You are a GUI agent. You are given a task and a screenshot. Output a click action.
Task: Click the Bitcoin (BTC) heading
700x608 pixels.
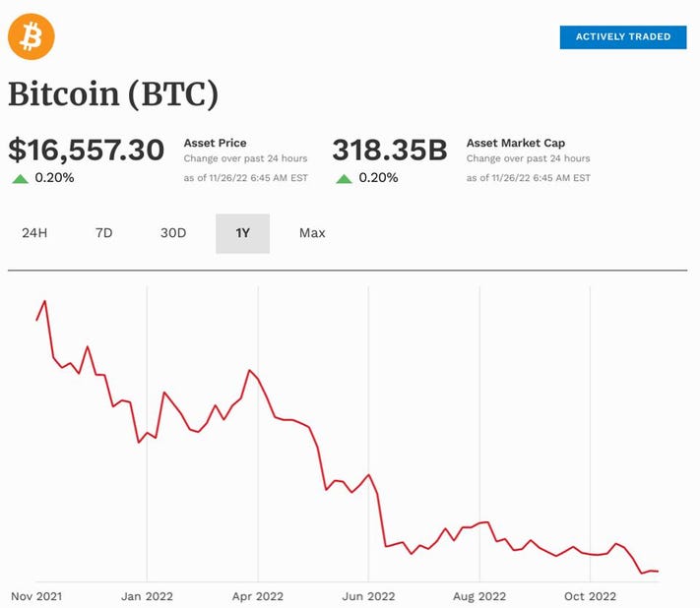[113, 94]
